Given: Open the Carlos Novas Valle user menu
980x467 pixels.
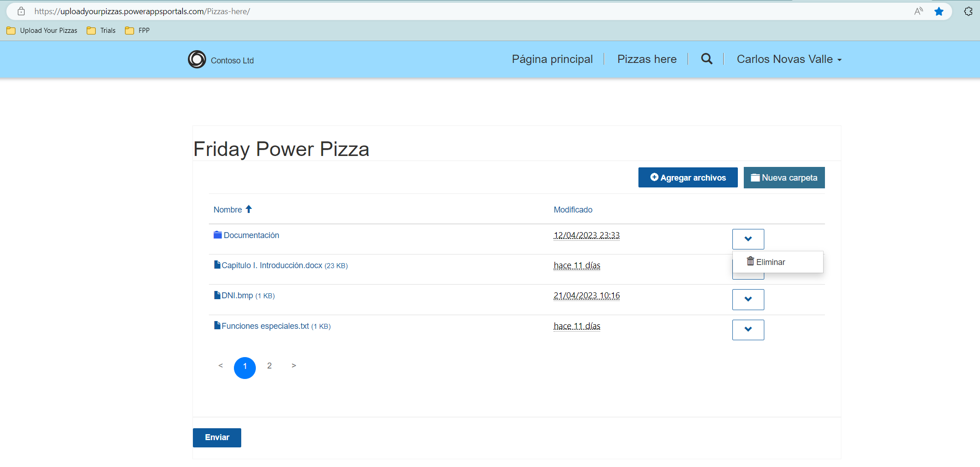Looking at the screenshot, I should [x=789, y=59].
